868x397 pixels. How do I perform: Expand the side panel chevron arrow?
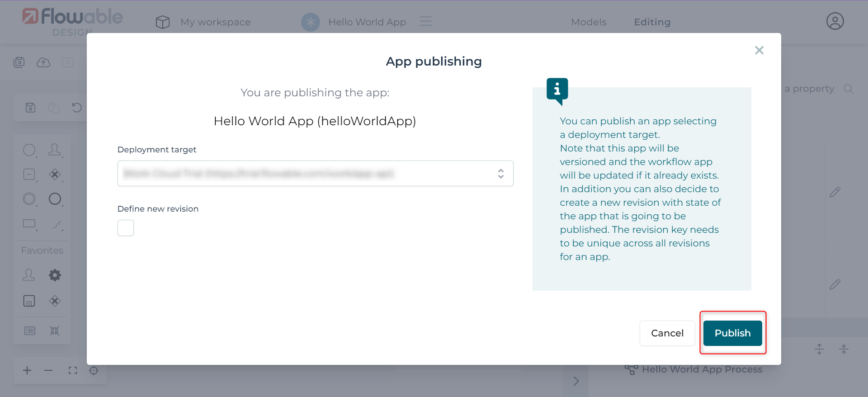pyautogui.click(x=576, y=381)
